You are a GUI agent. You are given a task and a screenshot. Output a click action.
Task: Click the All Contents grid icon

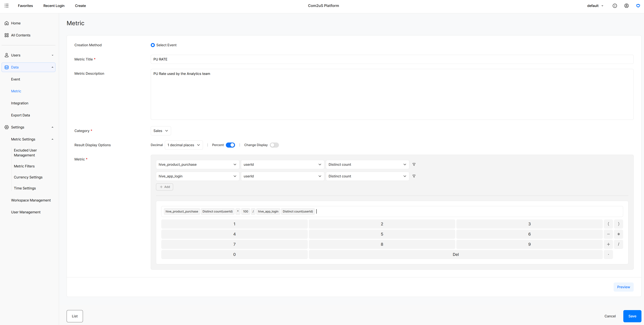pyautogui.click(x=6, y=35)
